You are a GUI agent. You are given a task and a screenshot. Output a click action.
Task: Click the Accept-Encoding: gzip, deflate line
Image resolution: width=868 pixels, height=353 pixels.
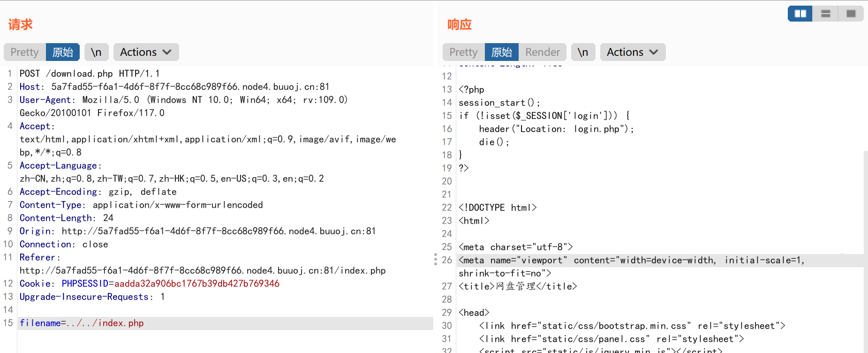point(98,192)
